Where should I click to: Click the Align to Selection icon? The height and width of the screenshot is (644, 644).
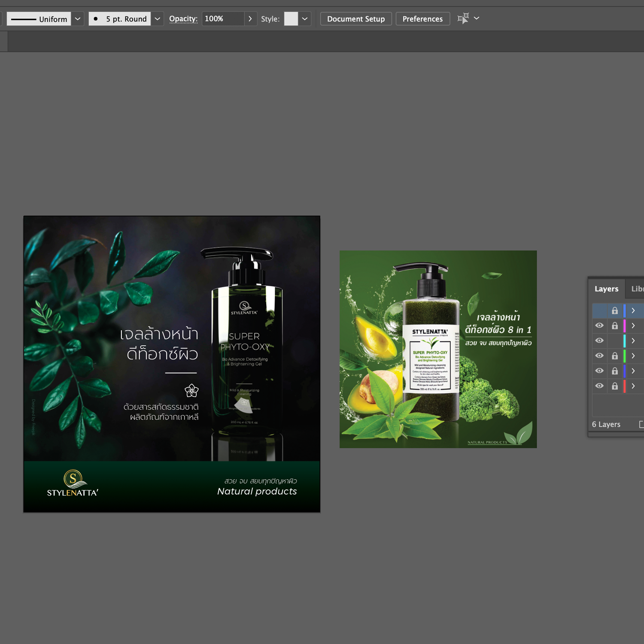(463, 18)
